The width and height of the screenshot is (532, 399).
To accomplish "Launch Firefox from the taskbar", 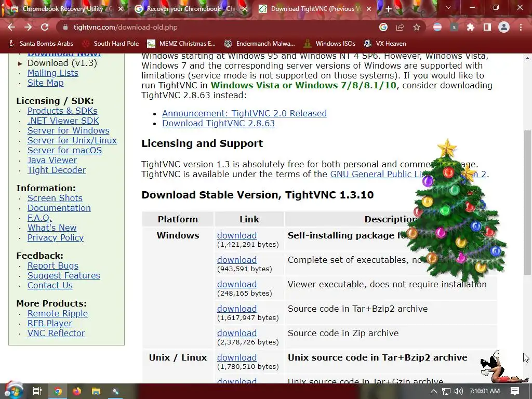I will (x=77, y=391).
